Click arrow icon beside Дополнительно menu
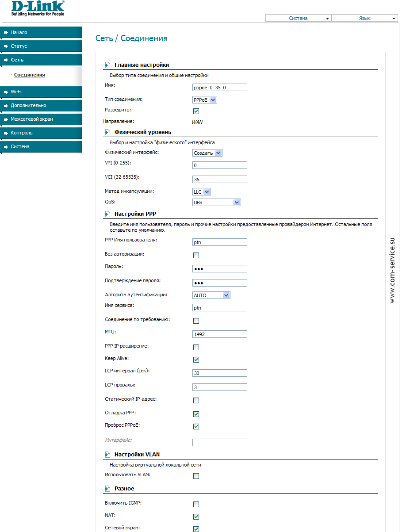406x532 pixels. (5, 106)
